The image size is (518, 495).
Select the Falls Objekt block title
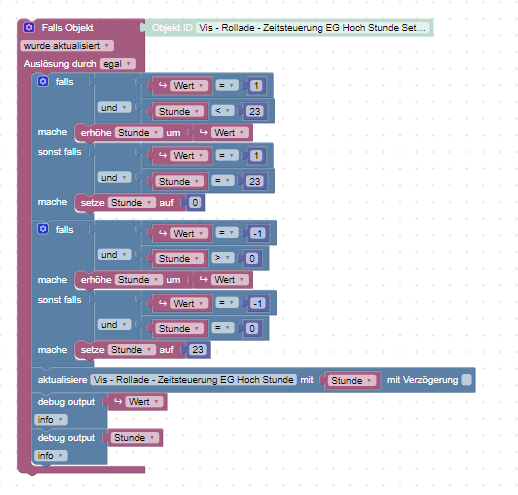[x=67, y=28]
